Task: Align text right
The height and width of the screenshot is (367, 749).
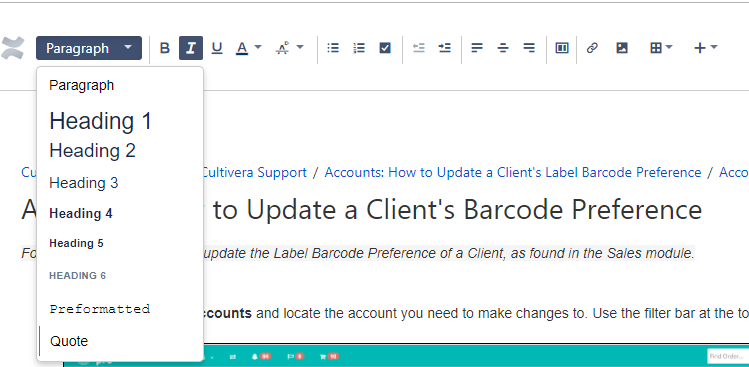Action: point(529,48)
